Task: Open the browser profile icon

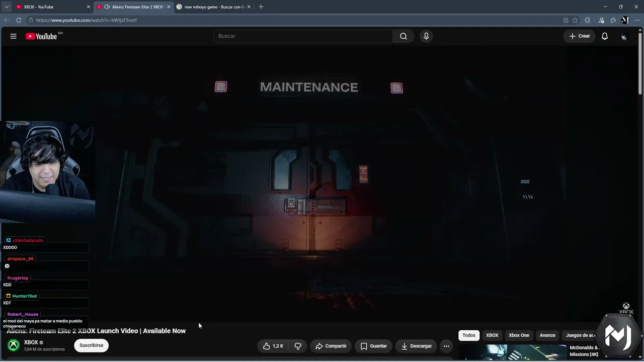Action: tap(625, 20)
